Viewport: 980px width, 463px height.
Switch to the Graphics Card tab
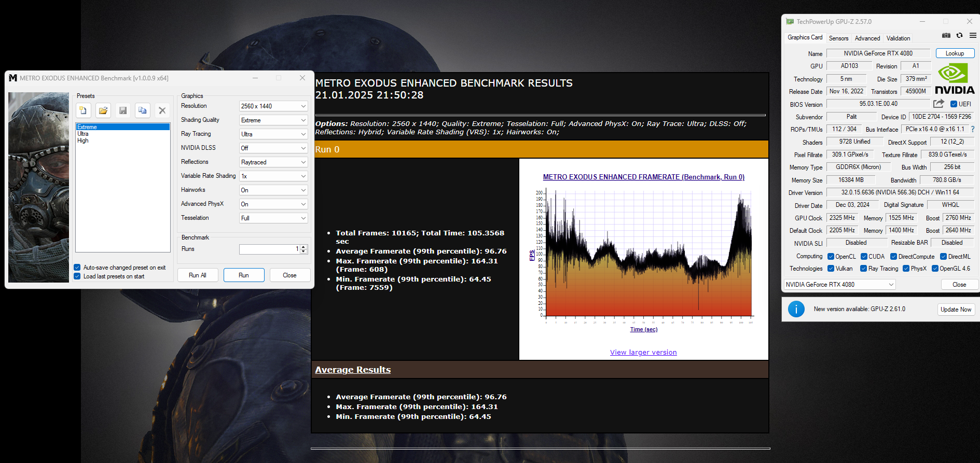pyautogui.click(x=805, y=37)
